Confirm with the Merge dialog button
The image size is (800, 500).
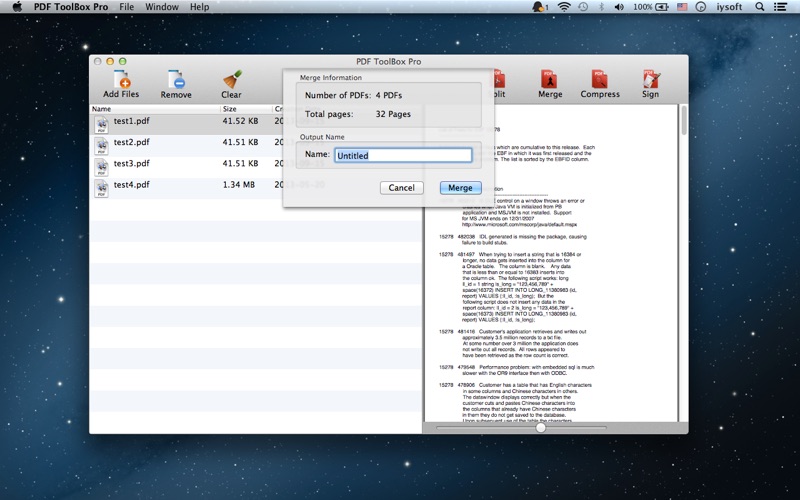pyautogui.click(x=460, y=188)
